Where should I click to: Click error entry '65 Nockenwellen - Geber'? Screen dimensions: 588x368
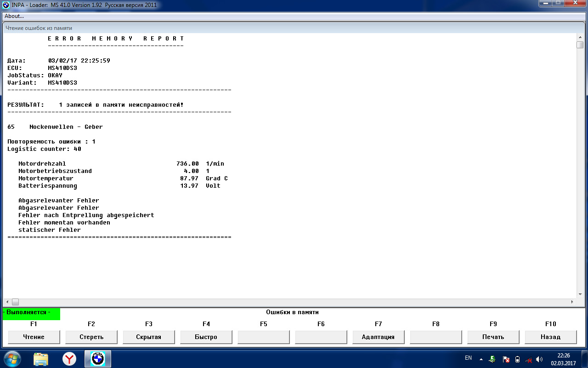(x=55, y=127)
